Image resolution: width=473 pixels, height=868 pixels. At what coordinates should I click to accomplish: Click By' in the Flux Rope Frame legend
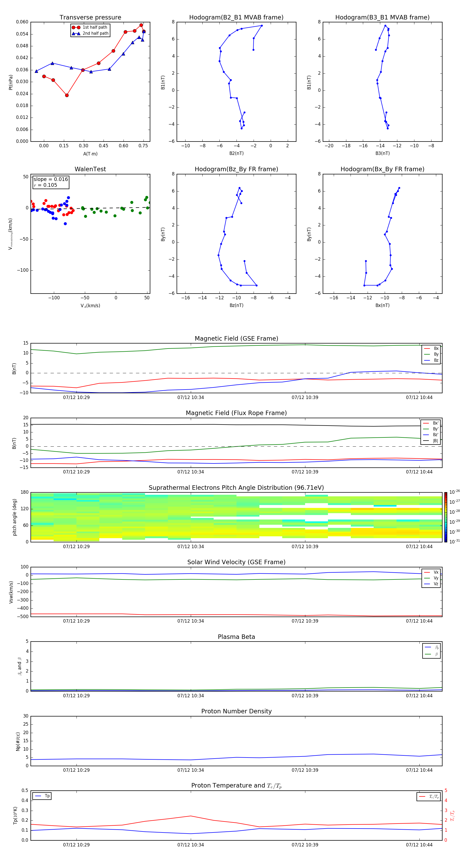(431, 429)
